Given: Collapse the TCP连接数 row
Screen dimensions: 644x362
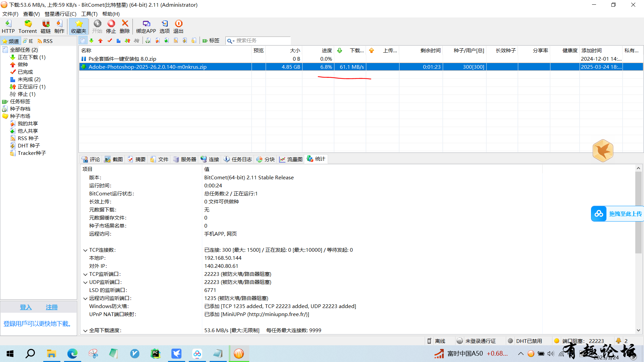Looking at the screenshot, I should [85, 250].
